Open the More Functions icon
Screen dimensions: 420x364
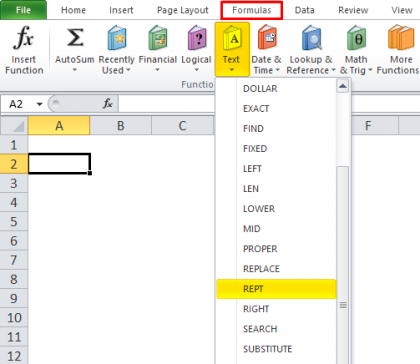[x=400, y=37]
